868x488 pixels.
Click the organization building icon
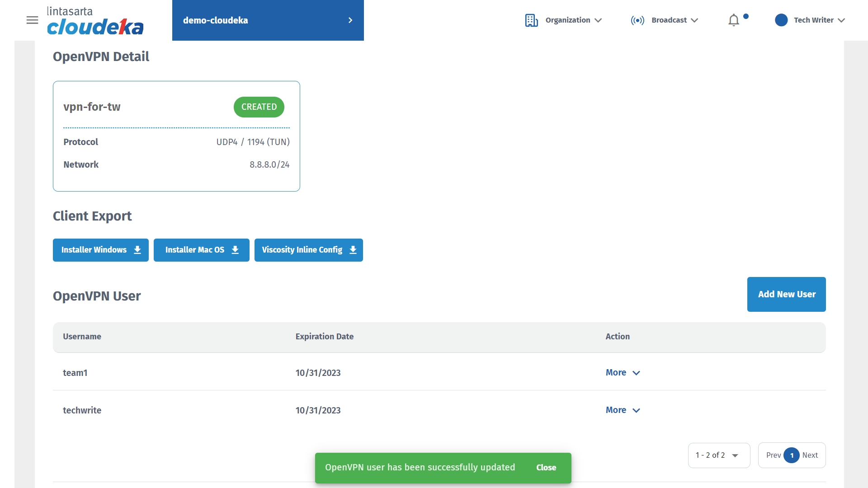(531, 20)
